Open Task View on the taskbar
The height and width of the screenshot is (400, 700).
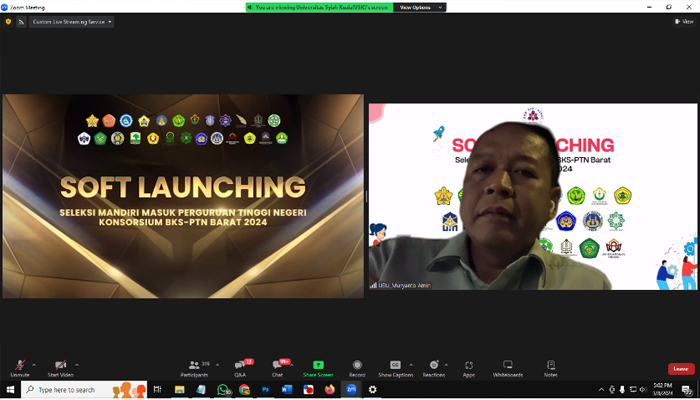(157, 390)
